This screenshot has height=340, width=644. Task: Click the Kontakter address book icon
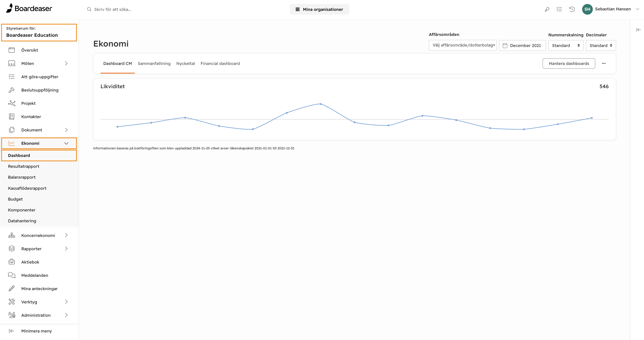(12, 116)
